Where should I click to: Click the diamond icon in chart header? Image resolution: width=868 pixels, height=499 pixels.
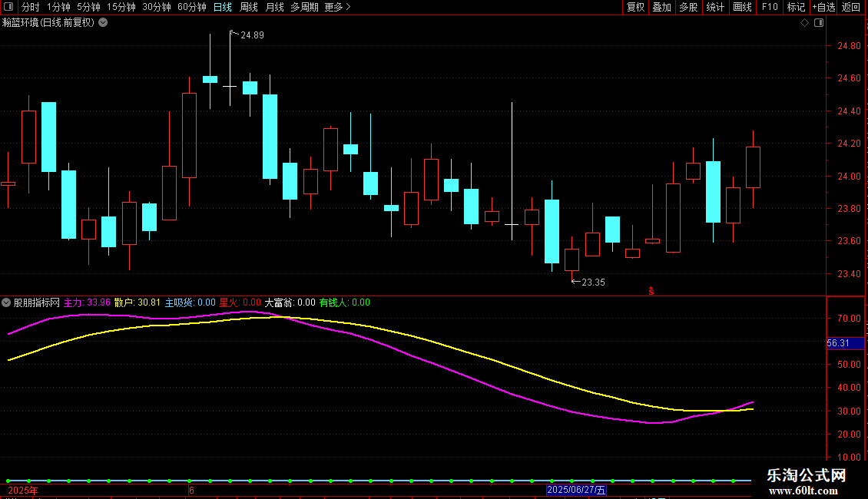pyautogui.click(x=805, y=23)
